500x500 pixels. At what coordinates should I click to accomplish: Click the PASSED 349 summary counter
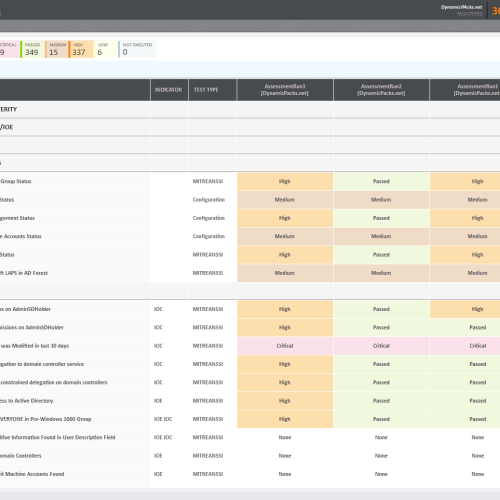pos(32,49)
